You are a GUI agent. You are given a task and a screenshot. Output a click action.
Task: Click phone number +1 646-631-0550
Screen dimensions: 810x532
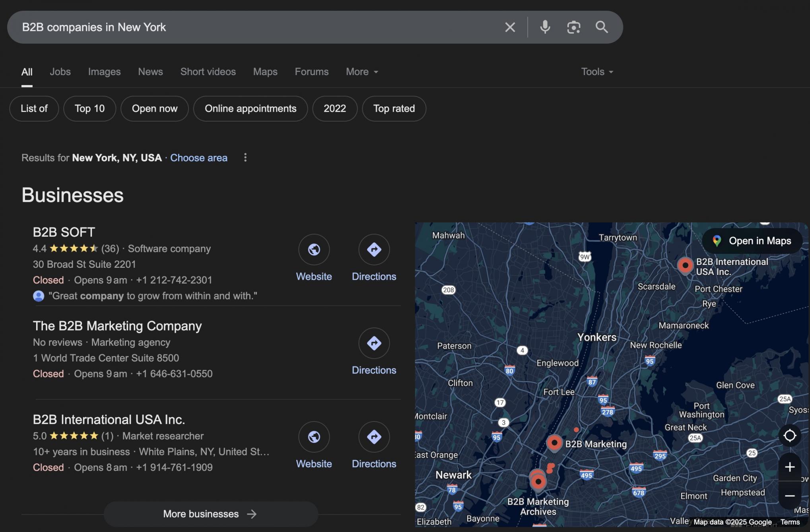[174, 374]
